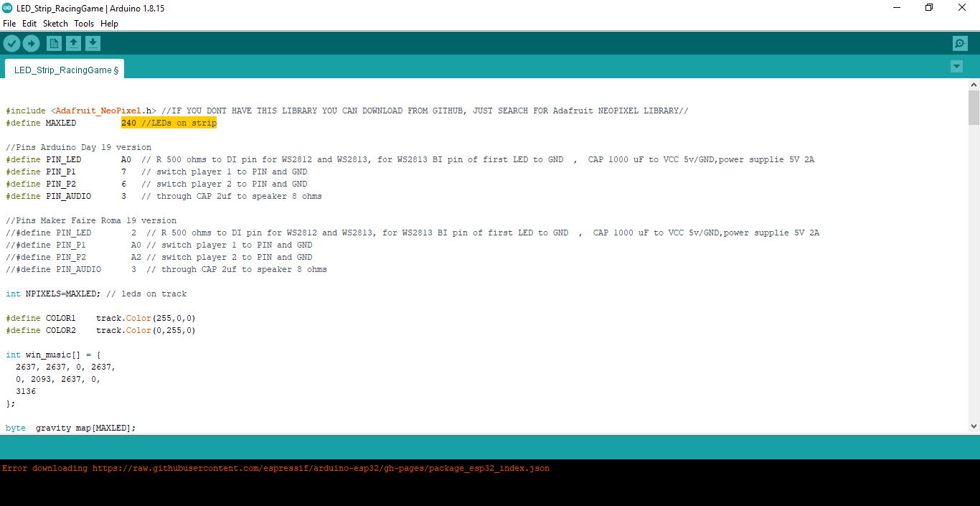Open the Sketch menu
The height and width of the screenshot is (506, 980).
click(55, 23)
